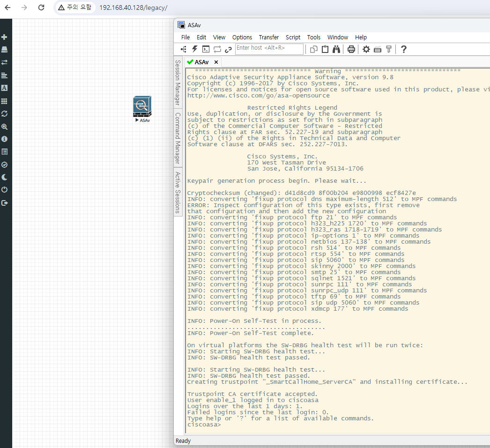
Task: Click the 'Trustpoint CA certificate accepted.' line
Action: pyautogui.click(x=252, y=394)
